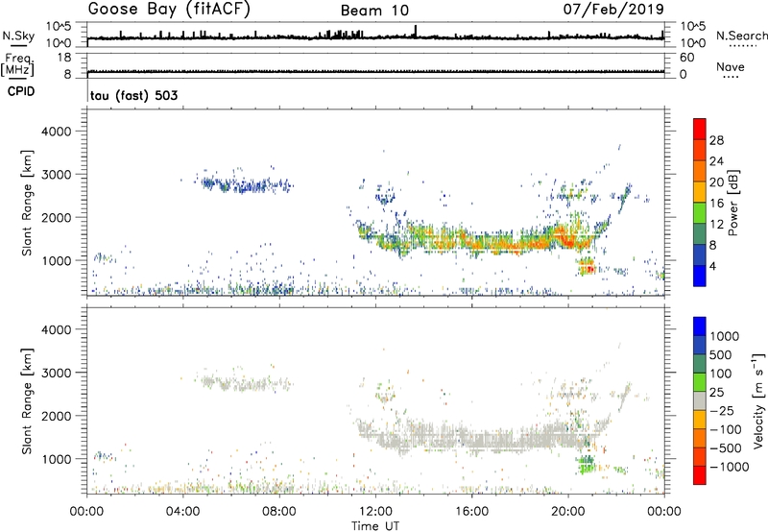Select the "Freq. [MHz]" label
768x532 pixels.
click(17, 64)
